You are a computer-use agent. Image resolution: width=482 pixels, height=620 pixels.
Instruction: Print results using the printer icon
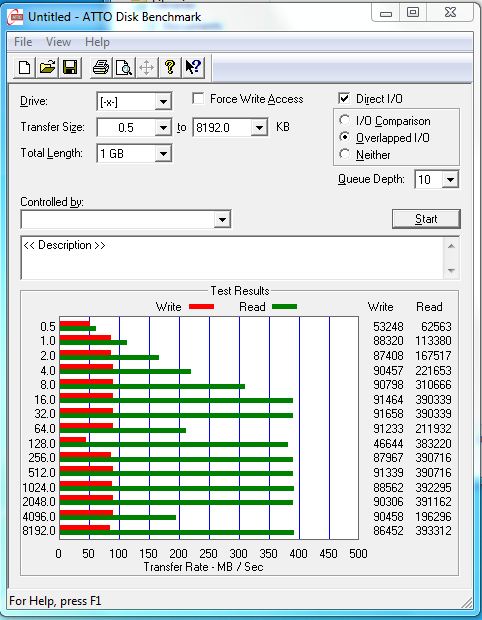pos(101,67)
